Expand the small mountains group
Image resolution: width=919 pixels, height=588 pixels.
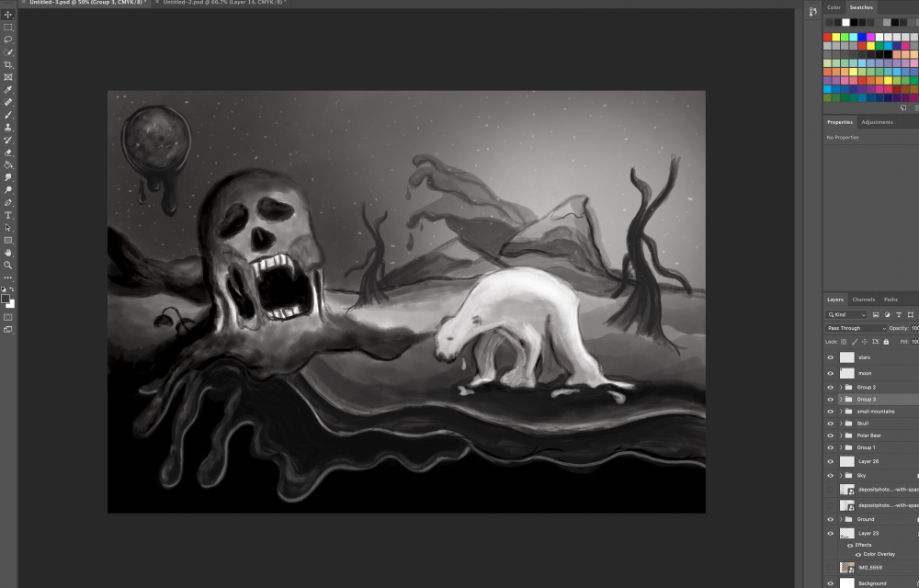[840, 412]
